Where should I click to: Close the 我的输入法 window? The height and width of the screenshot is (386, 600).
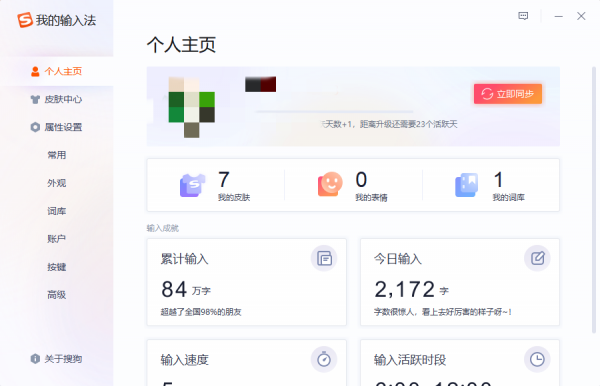click(581, 16)
